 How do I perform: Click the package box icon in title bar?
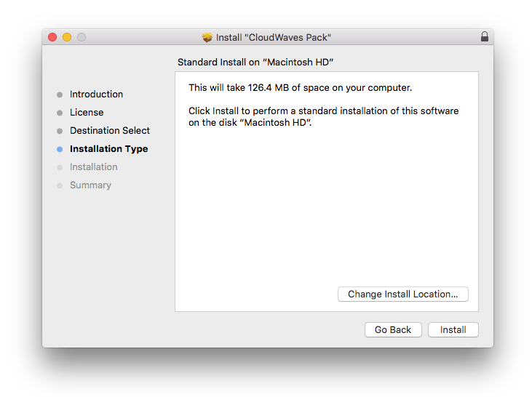207,37
